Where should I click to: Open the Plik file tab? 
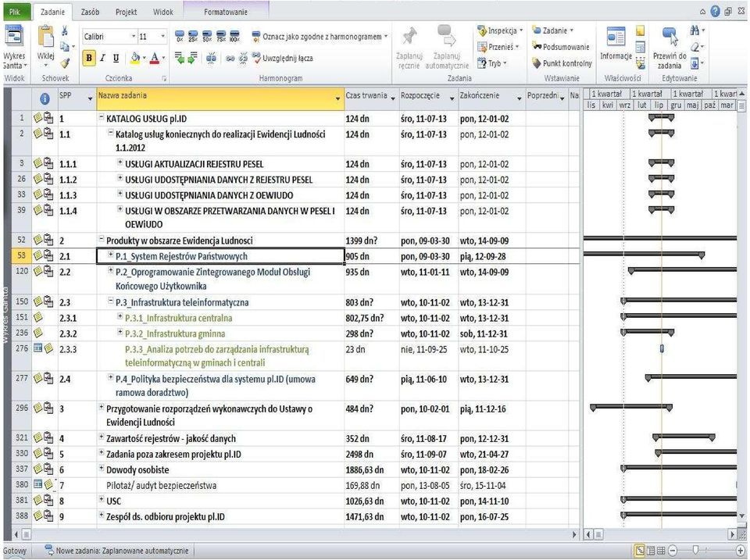pos(16,12)
